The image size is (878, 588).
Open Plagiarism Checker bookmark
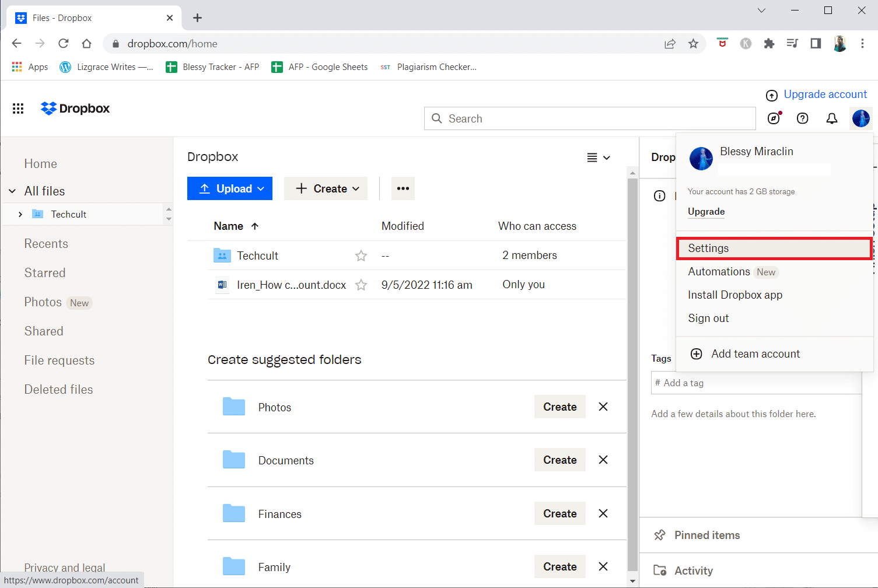428,67
